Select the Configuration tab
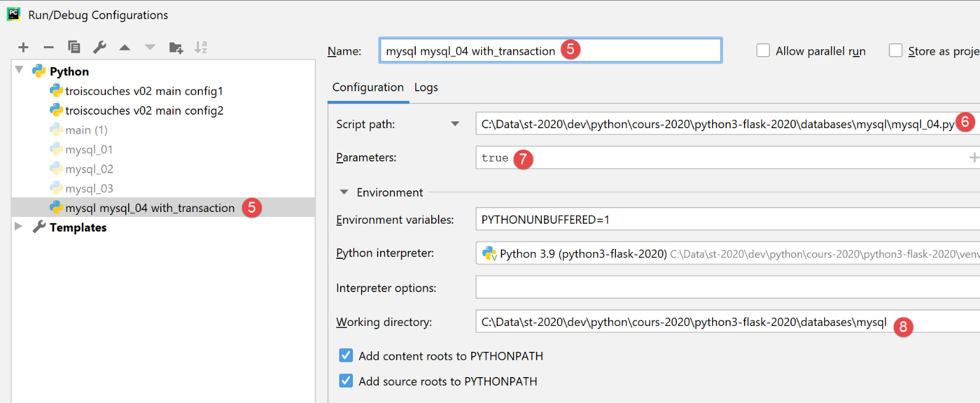 tap(368, 87)
